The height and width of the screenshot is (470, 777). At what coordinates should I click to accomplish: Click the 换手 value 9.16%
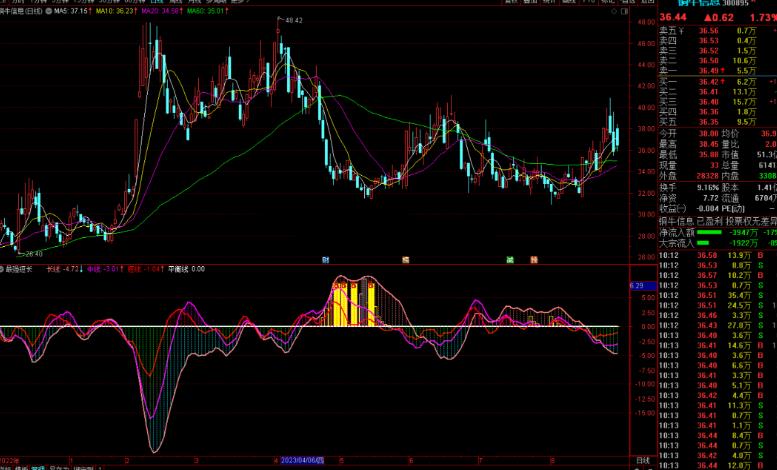708,188
